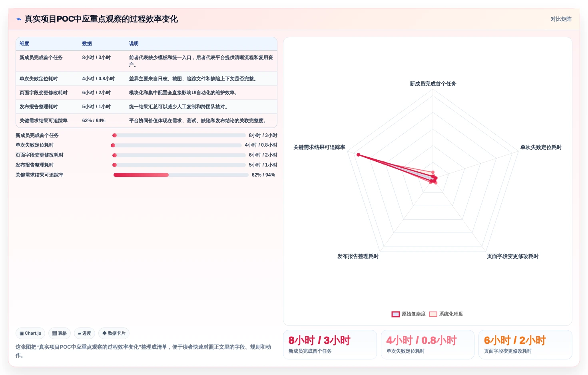The height and width of the screenshot is (375, 588).
Task: Click the 关键需求结果可追踪率 progress bar
Action: [181, 175]
